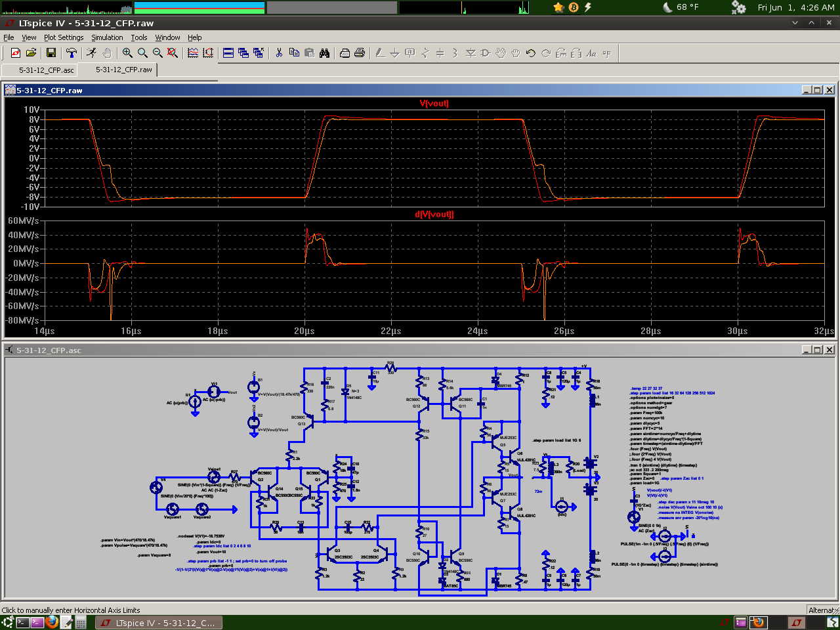
Task: Close all windows using the toolbar icon
Action: pyautogui.click(x=259, y=53)
